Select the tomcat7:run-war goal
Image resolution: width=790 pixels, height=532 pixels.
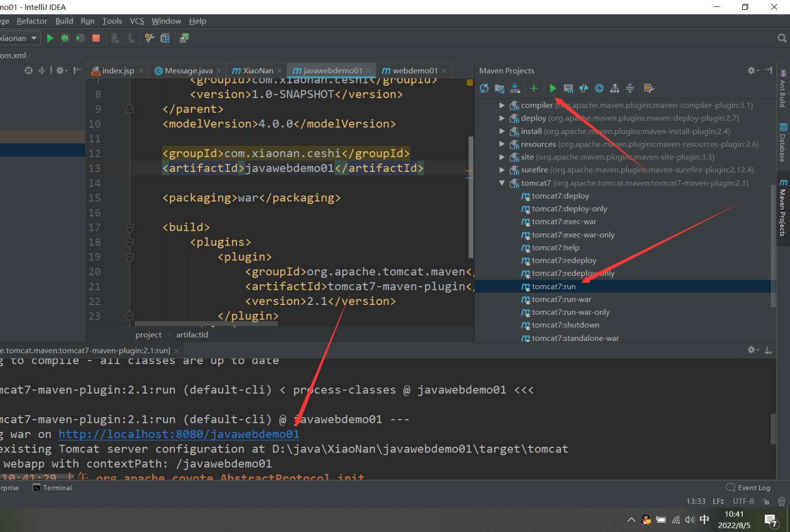(561, 299)
